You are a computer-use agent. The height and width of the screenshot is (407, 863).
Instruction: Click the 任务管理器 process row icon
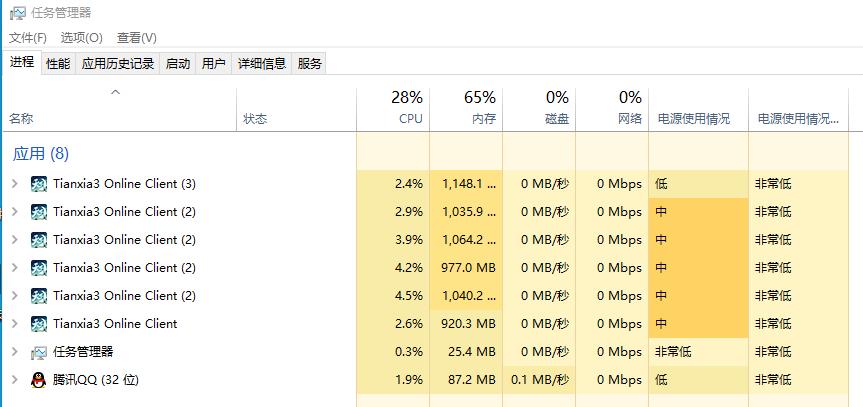click(39, 352)
